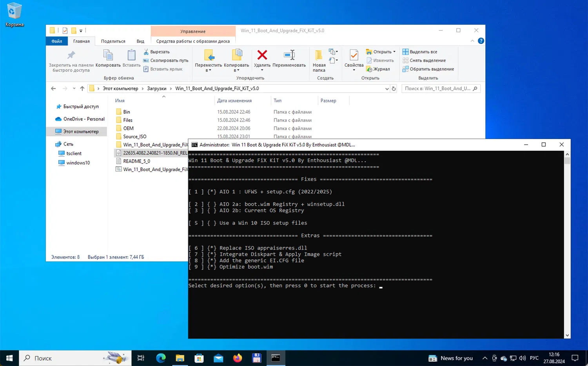Go back in File Explorer

click(x=53, y=89)
